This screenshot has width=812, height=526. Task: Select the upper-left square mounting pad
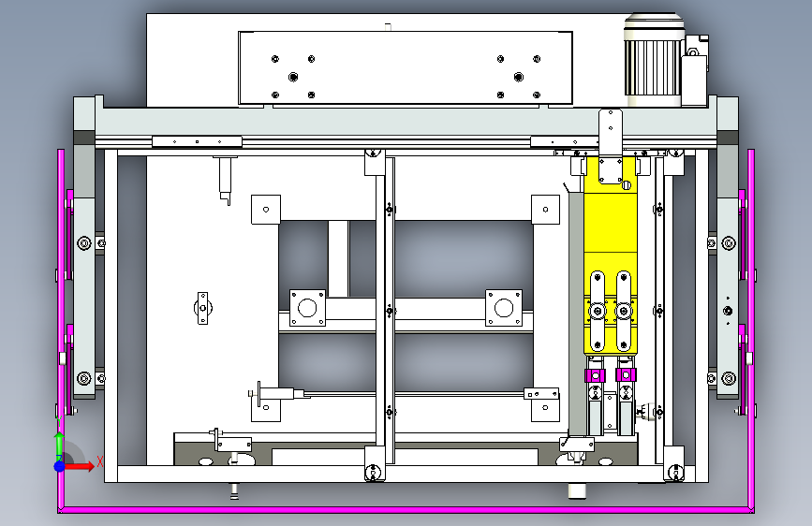tap(266, 210)
